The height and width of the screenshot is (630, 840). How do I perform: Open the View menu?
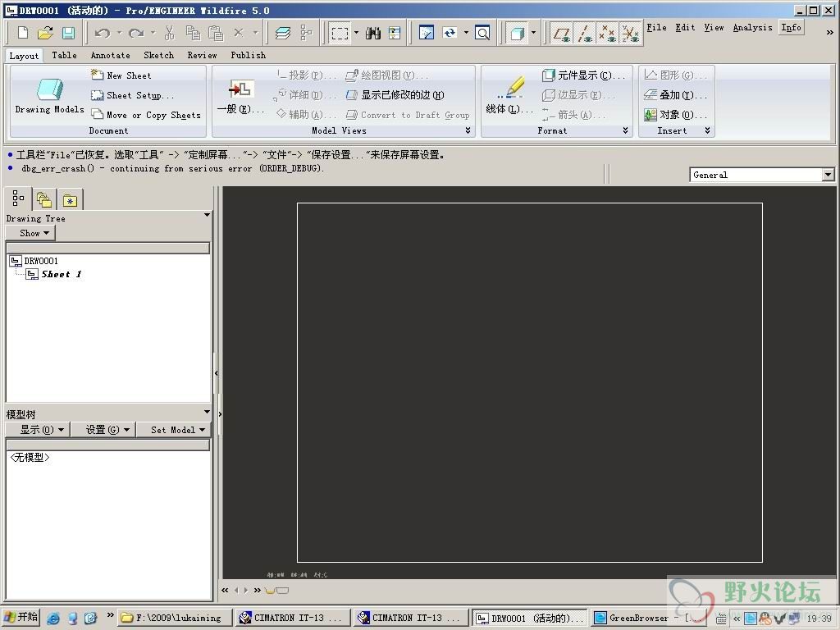[x=714, y=27]
